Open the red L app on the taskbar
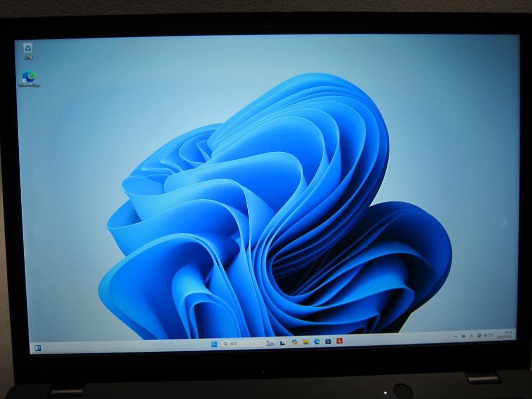 click(x=339, y=340)
